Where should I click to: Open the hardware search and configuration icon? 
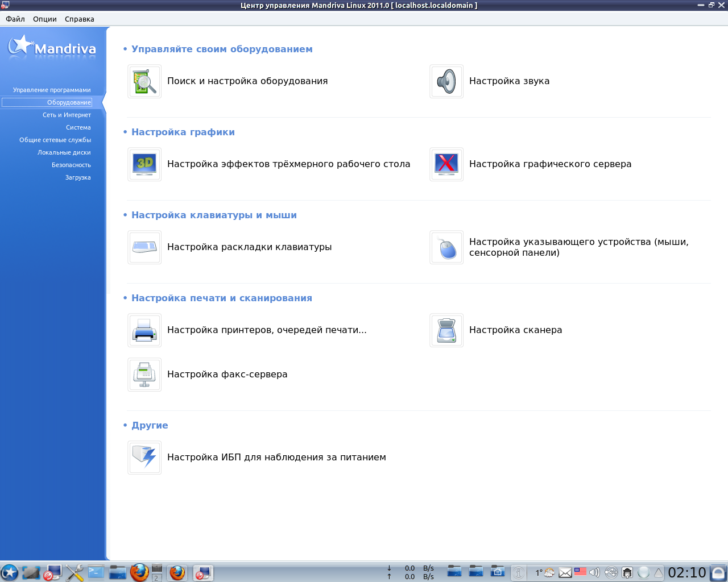144,81
